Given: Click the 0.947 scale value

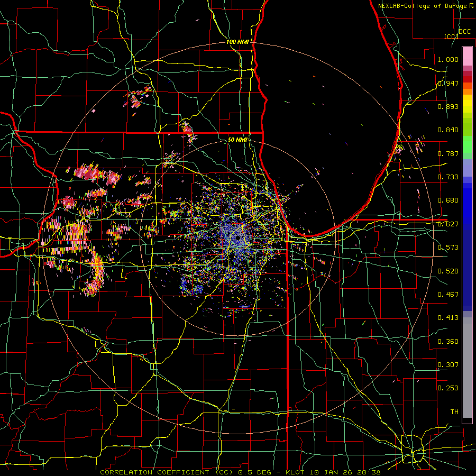Looking at the screenshot, I should click(448, 83).
